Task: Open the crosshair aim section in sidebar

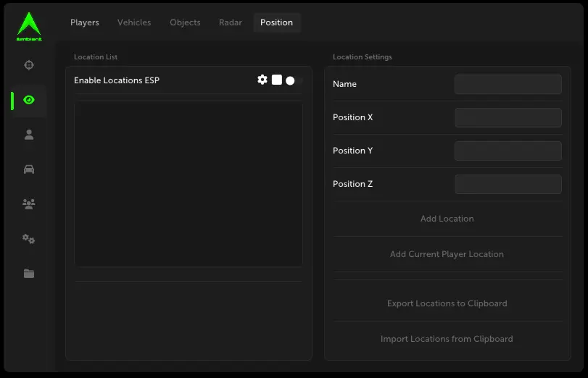Action: click(29, 65)
